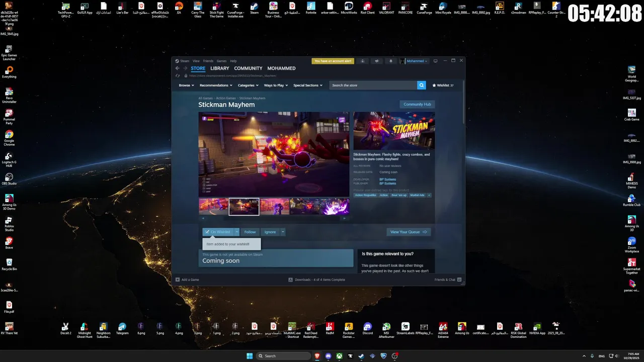Open Friends & Chat in Steam footer
The width and height of the screenshot is (644, 362).
click(x=448, y=280)
